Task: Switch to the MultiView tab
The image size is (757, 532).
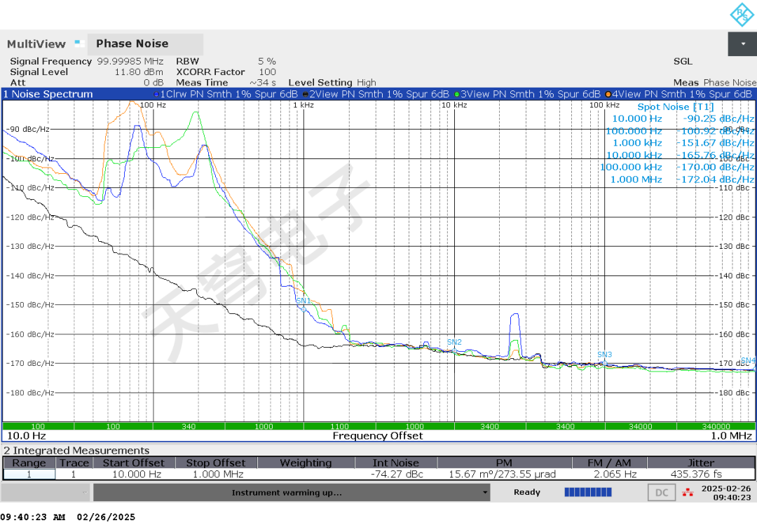Action: [36, 44]
